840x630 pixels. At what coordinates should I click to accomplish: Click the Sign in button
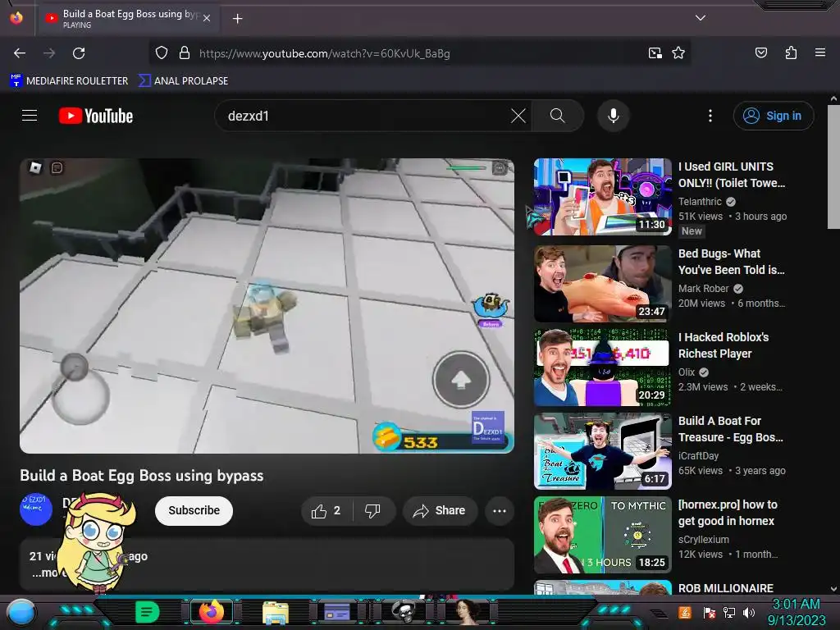pyautogui.click(x=773, y=116)
